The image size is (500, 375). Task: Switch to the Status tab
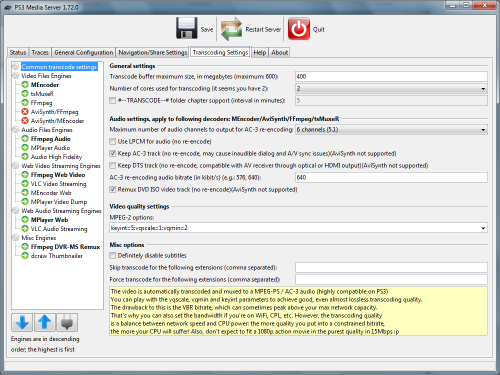click(18, 52)
